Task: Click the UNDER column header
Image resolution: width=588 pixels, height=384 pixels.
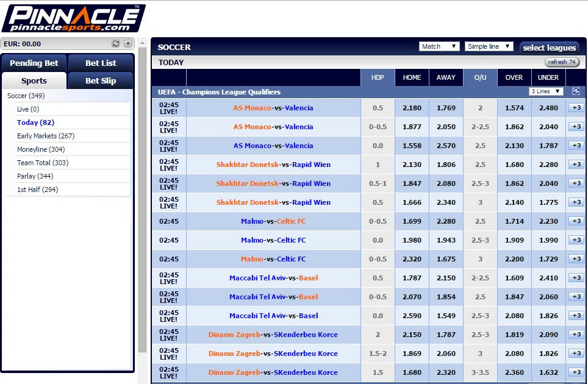Action: [548, 77]
